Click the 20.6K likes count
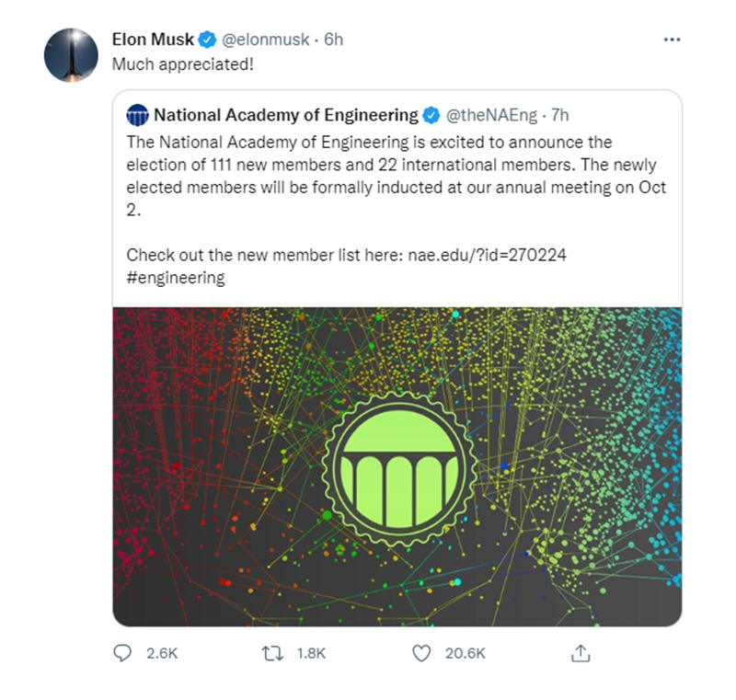The height and width of the screenshot is (700, 736). pos(465,653)
